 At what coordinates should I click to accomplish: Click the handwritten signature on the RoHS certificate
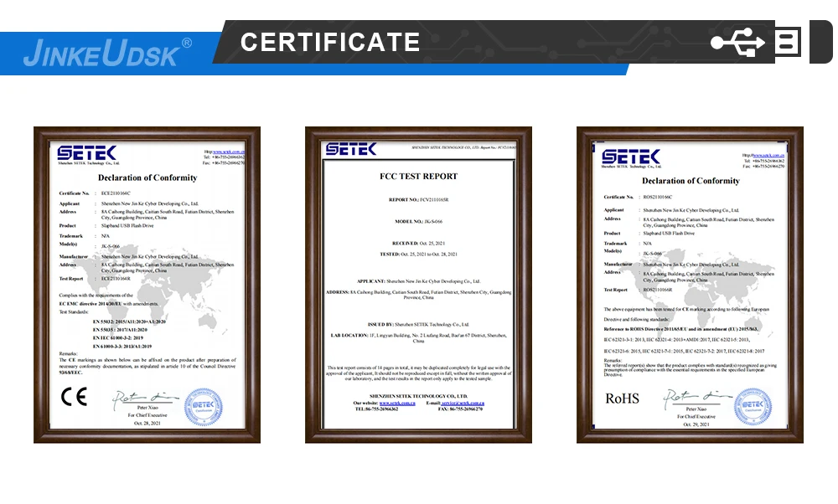pos(696,399)
